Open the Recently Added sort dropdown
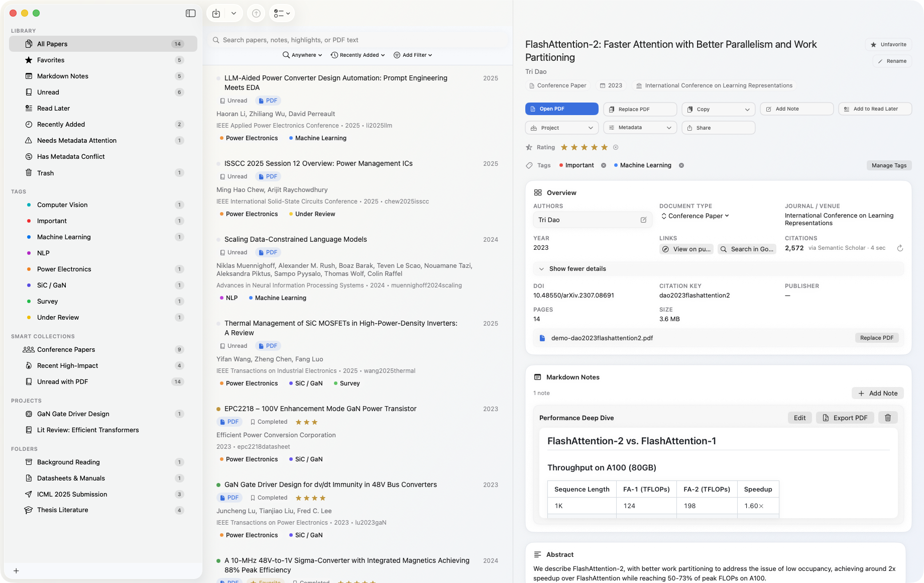This screenshot has height=583, width=924. click(358, 55)
